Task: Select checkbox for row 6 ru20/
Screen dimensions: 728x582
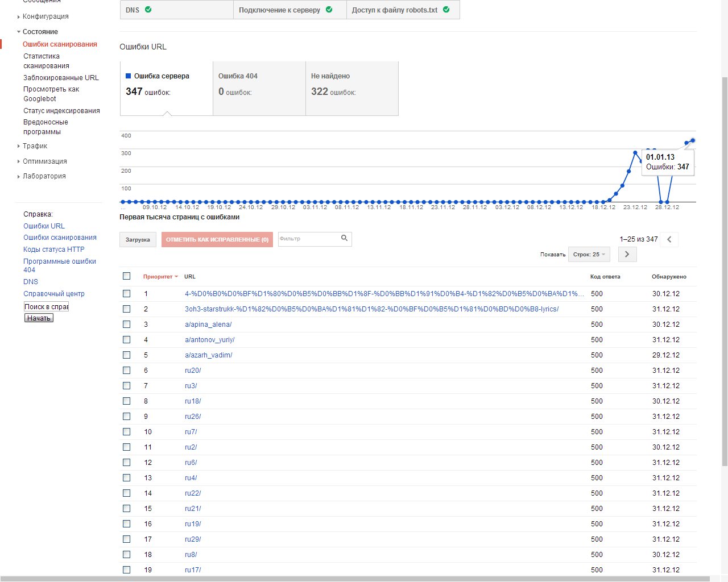Action: point(127,371)
